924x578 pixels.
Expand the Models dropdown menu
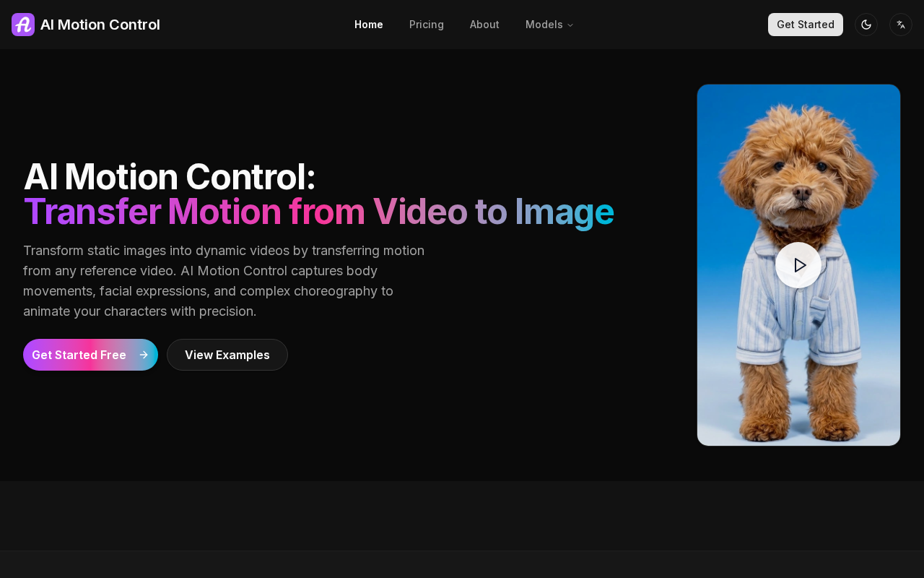[x=544, y=25]
